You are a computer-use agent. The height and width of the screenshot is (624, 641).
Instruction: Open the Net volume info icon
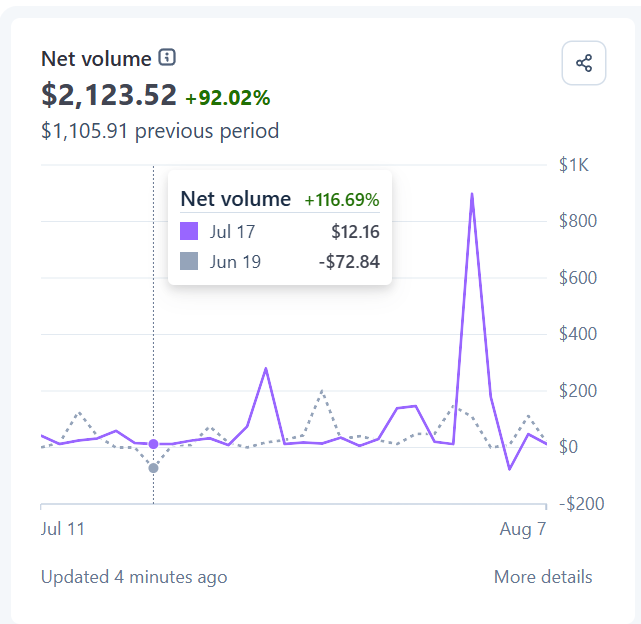167,57
